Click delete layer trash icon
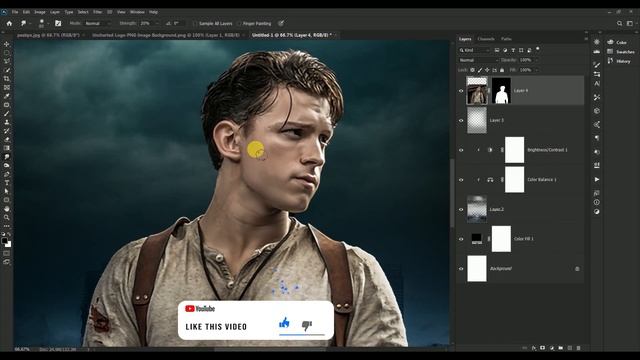Screen dimensions: 640x360 point(578,348)
